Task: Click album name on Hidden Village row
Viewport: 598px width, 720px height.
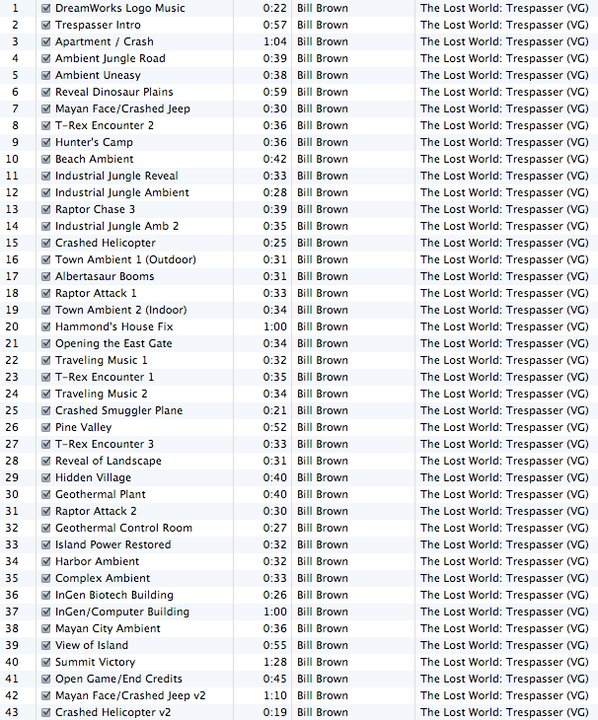Action: click(x=504, y=478)
